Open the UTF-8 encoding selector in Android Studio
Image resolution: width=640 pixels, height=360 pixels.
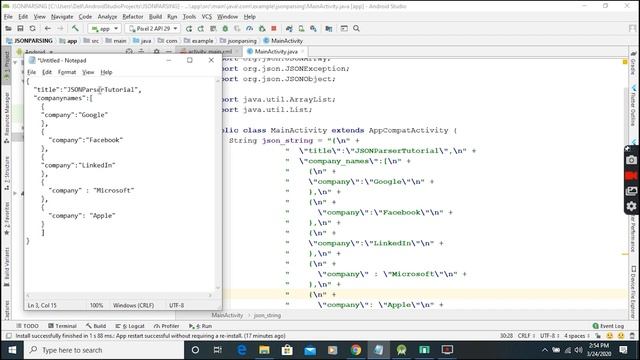tap(549, 336)
